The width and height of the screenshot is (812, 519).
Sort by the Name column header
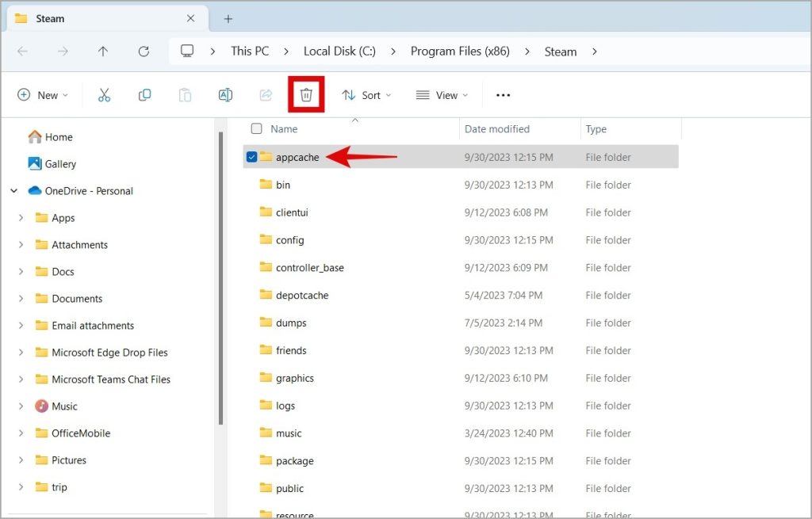[x=284, y=129]
